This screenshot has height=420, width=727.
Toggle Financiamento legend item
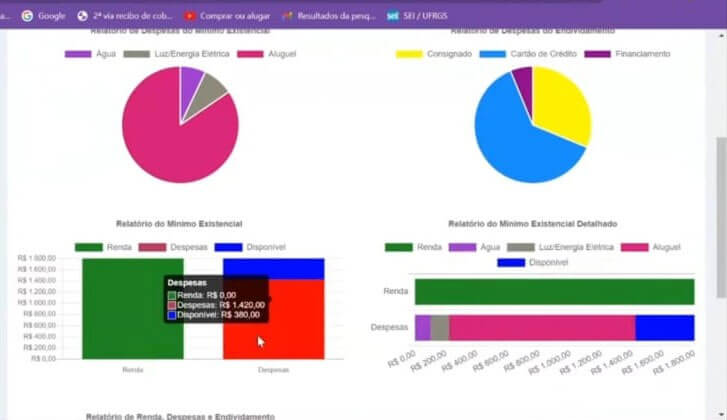pos(627,54)
